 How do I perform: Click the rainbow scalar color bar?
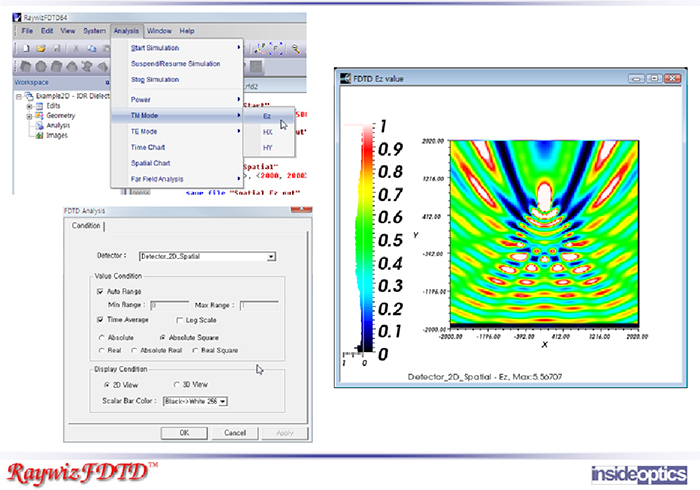coord(367,239)
